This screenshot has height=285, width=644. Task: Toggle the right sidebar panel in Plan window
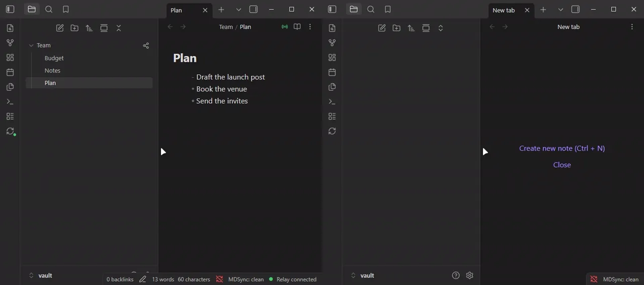click(254, 10)
